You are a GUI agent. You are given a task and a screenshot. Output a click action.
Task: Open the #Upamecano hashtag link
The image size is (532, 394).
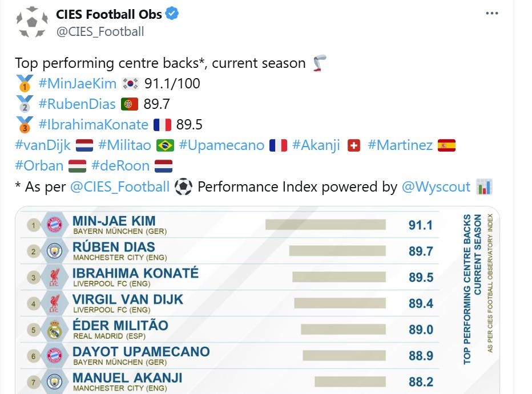point(221,145)
